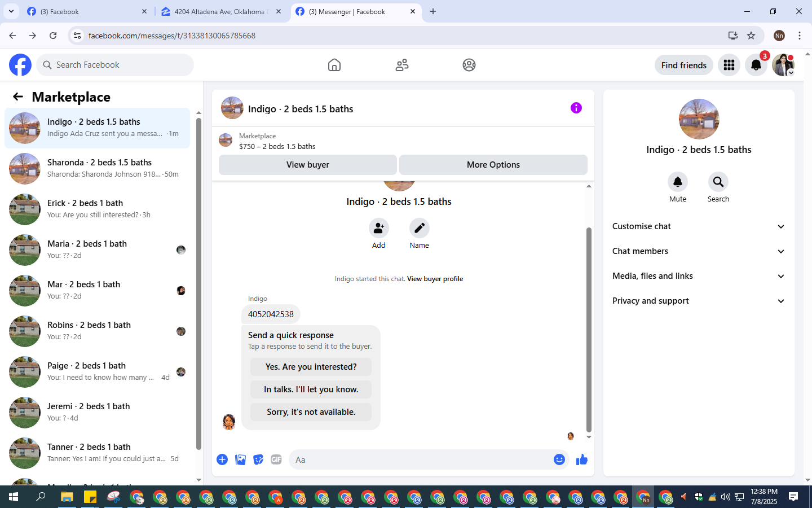Viewport: 812px width, 508px height.
Task: Open the Friends icon in top navigation
Action: click(402, 65)
